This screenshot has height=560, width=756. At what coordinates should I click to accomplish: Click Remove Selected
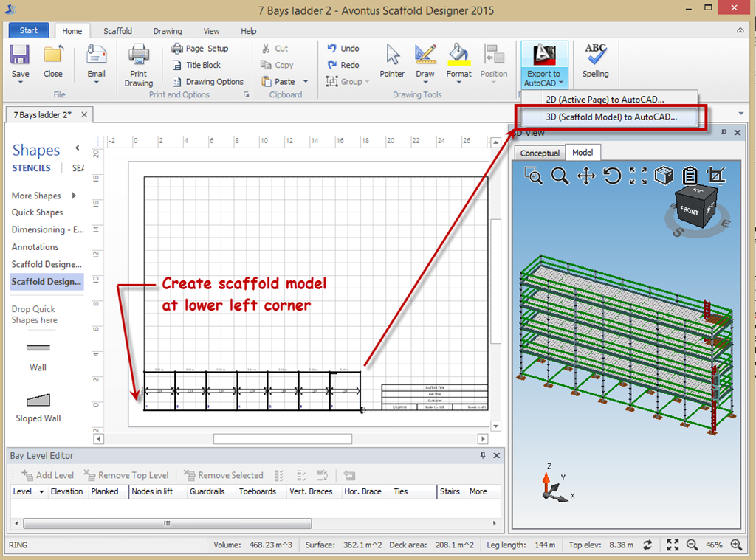[x=223, y=475]
